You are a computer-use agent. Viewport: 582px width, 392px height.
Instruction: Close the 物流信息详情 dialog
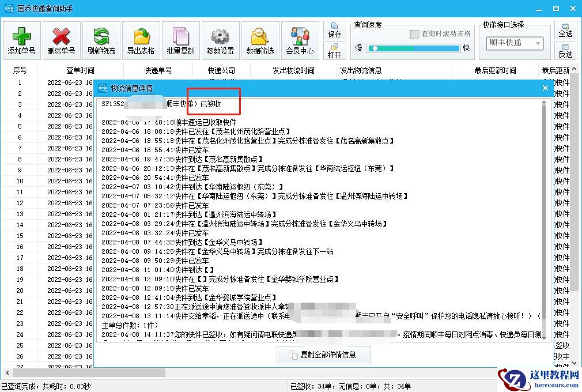point(545,88)
